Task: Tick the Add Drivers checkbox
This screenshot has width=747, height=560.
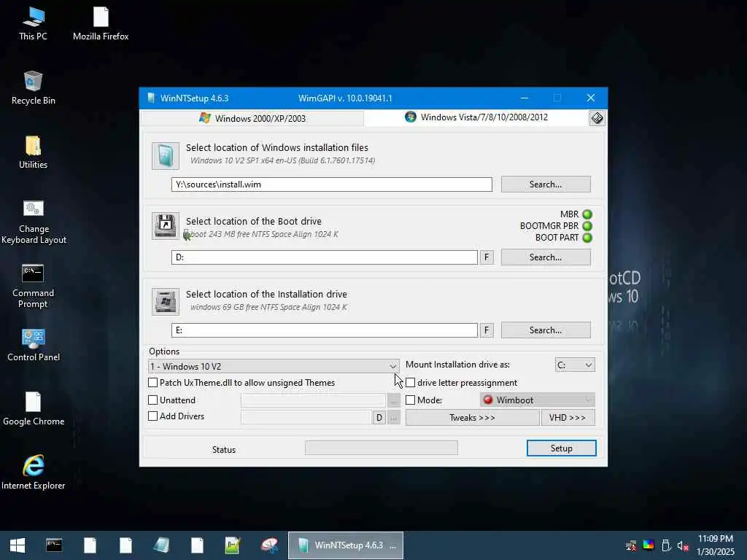Action: coord(153,416)
